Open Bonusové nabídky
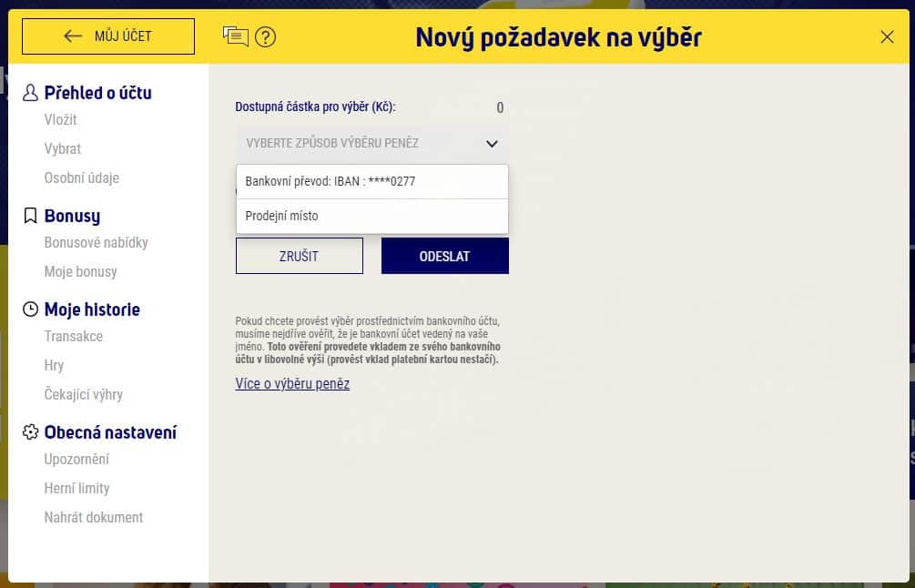This screenshot has width=915, height=588. click(97, 243)
